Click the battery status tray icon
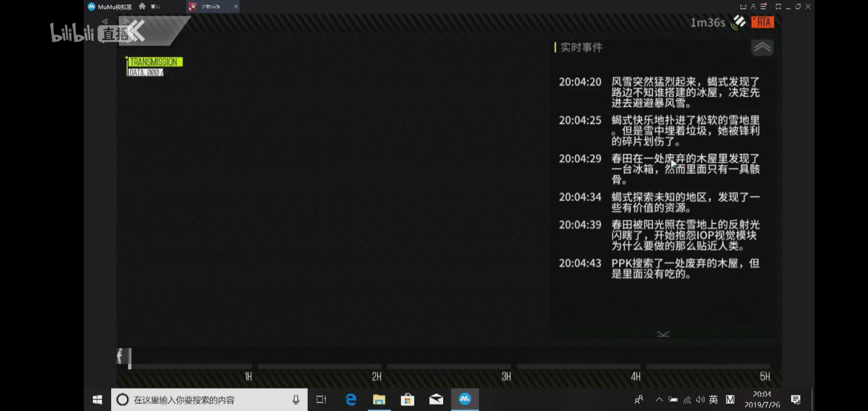 click(673, 400)
